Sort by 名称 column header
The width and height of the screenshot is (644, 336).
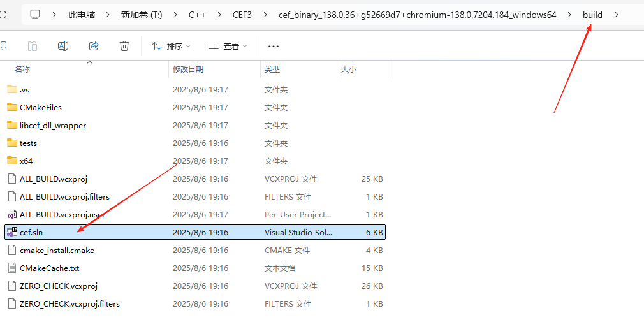pos(22,69)
